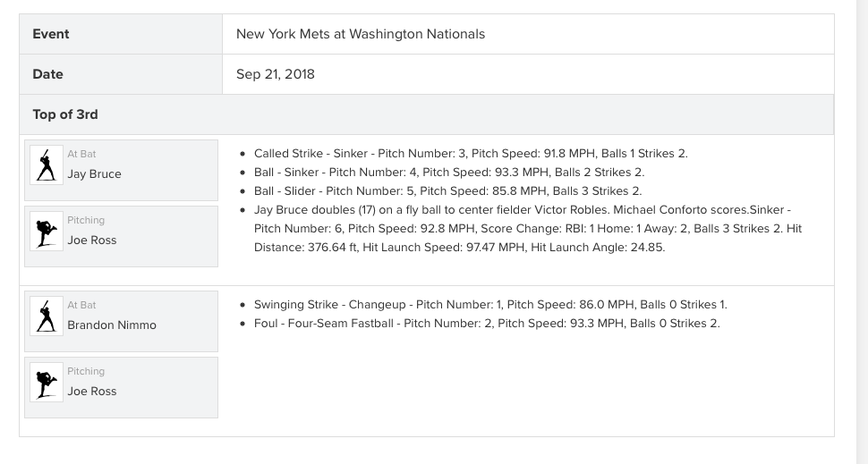Viewport: 868px width, 464px height.
Task: Click the pitcher silhouette icon in Jay Bruce's at-bat
Action: click(47, 232)
